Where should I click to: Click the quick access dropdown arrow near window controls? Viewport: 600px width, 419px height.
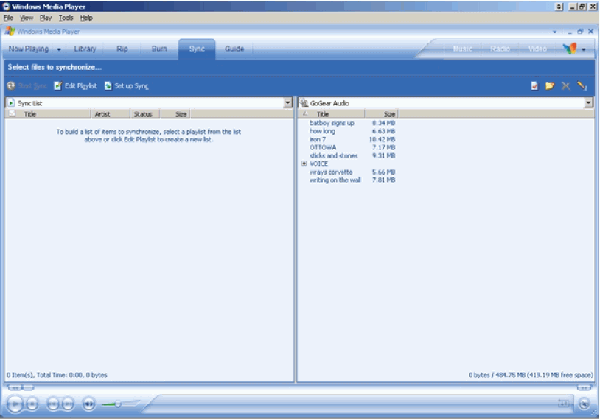coord(554,32)
